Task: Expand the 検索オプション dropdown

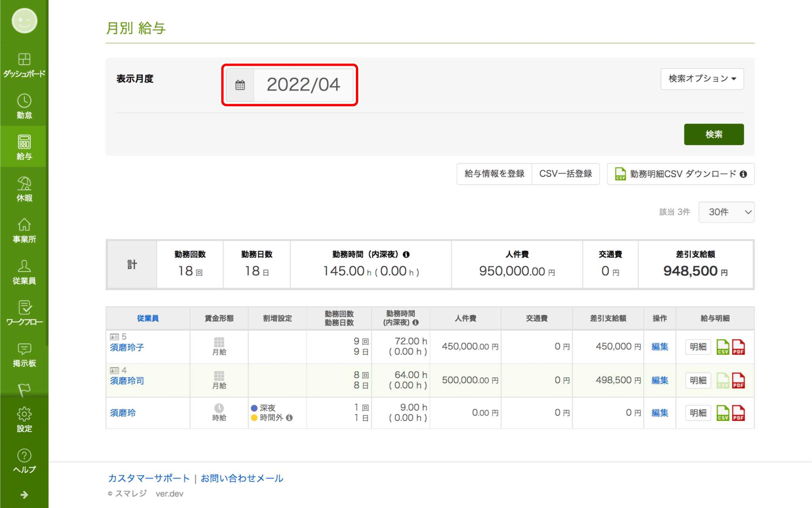Action: [702, 78]
